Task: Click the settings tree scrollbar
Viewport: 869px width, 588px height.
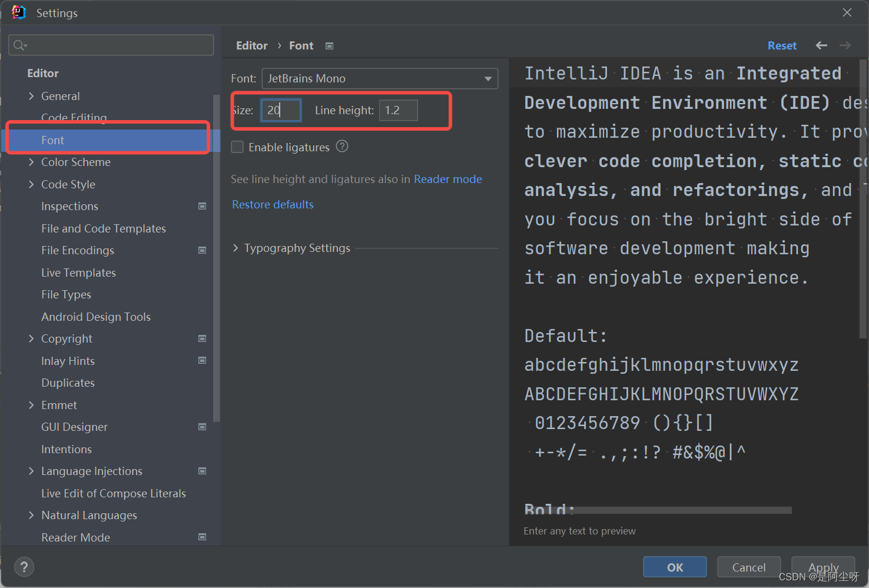Action: tap(216, 258)
